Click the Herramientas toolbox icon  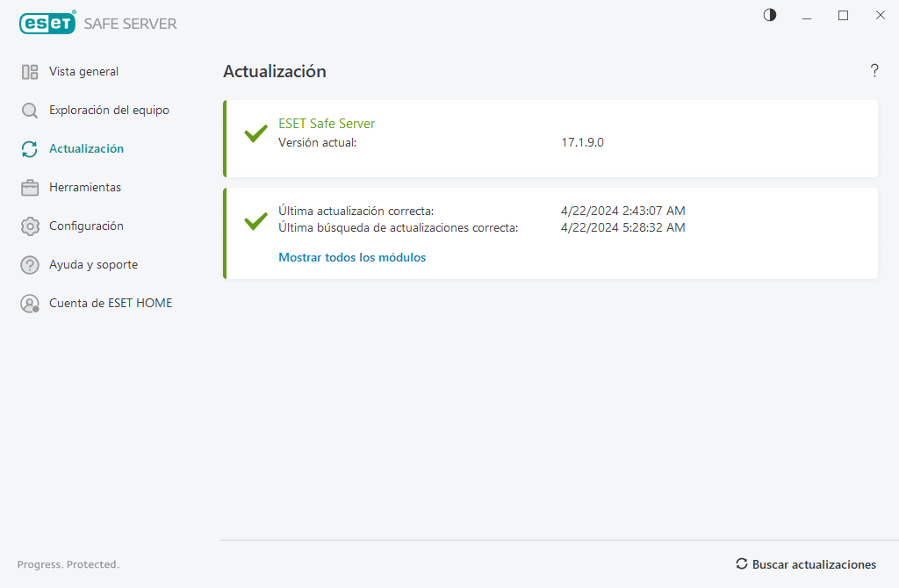(x=29, y=187)
